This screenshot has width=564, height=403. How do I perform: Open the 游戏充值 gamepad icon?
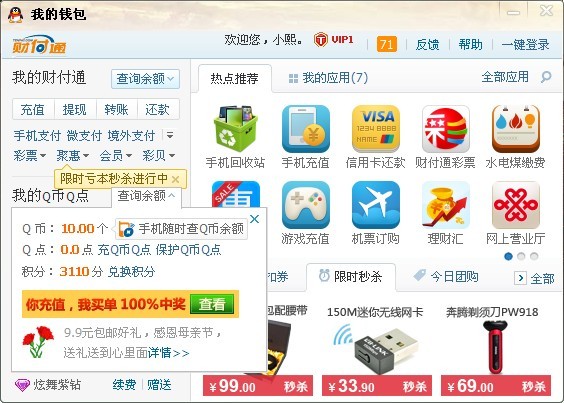click(306, 205)
